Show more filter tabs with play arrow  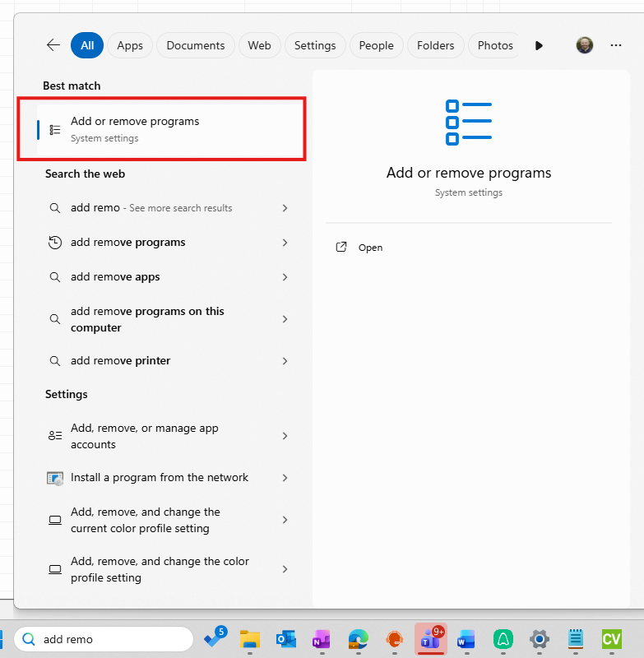pos(539,45)
